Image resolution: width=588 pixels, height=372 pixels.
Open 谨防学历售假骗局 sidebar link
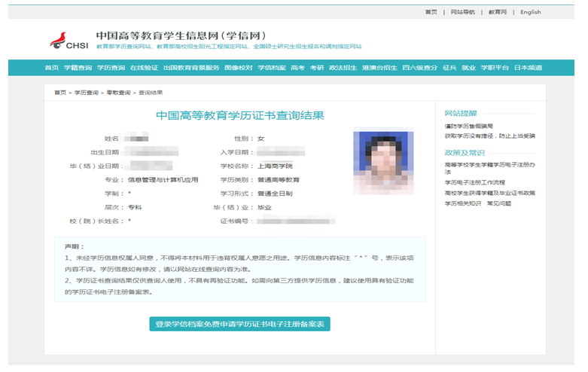tap(469, 126)
